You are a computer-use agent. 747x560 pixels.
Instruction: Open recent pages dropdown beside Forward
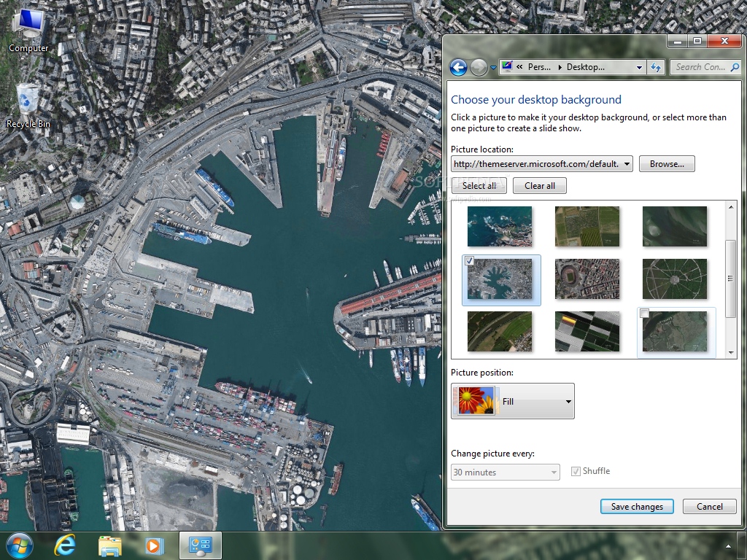(493, 68)
